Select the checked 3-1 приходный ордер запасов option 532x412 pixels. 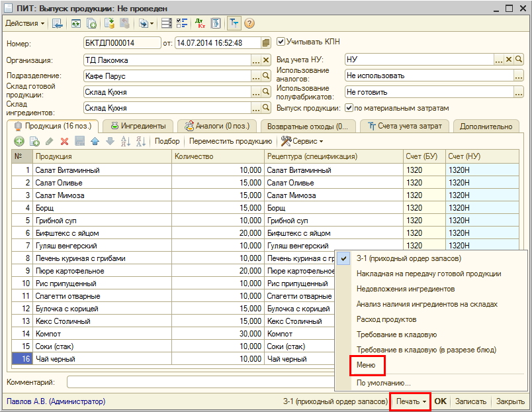tap(408, 258)
